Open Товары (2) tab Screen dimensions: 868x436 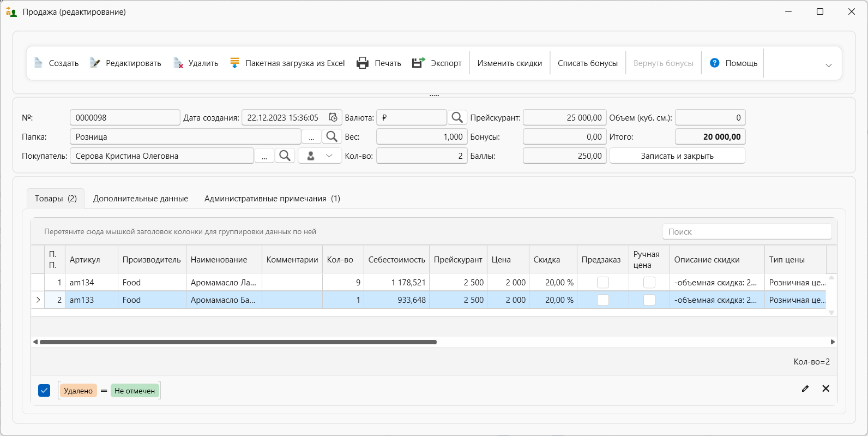click(x=56, y=199)
